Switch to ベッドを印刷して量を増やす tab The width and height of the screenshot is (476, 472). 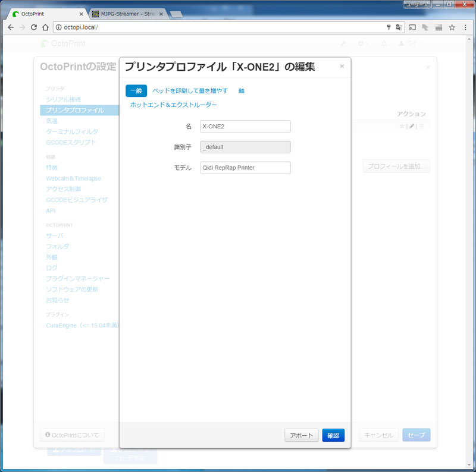[x=190, y=91]
